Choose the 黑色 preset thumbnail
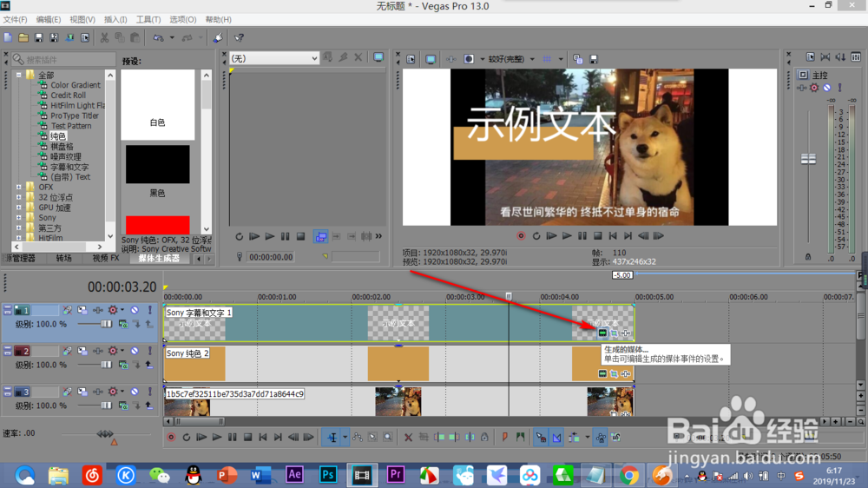Screen dimensions: 868x488 tap(158, 164)
